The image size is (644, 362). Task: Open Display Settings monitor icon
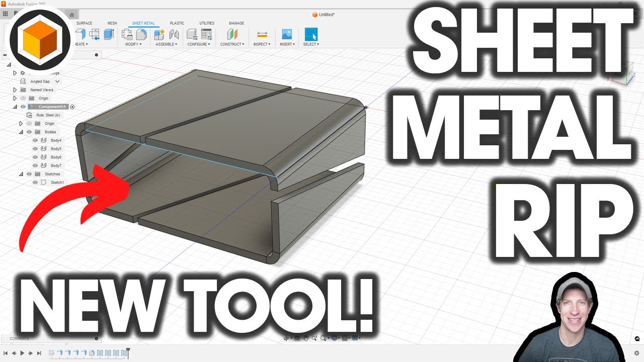335,338
